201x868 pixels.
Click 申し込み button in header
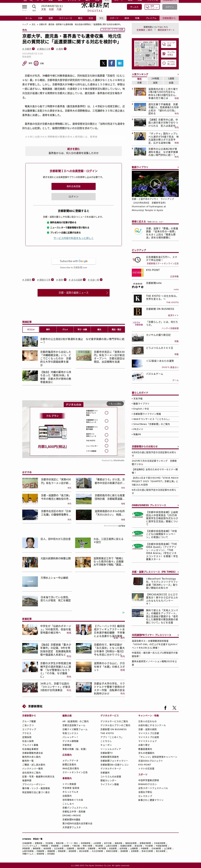click(134, 7)
